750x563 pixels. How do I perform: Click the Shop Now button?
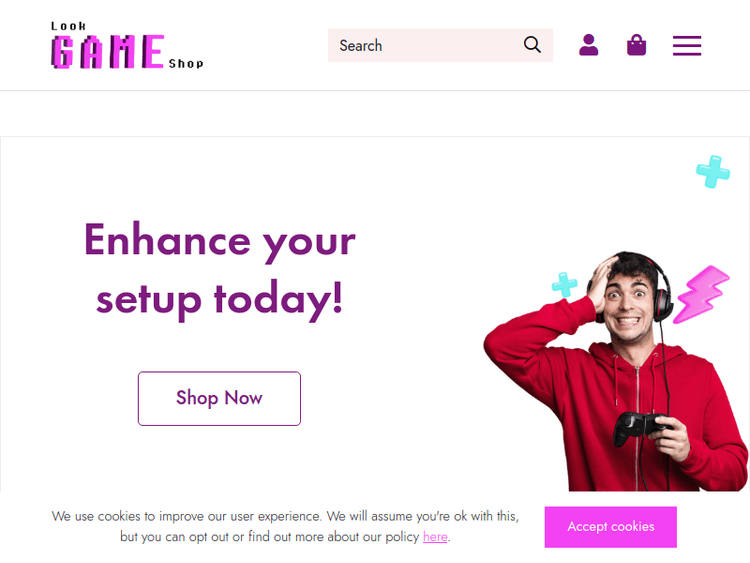tap(219, 398)
